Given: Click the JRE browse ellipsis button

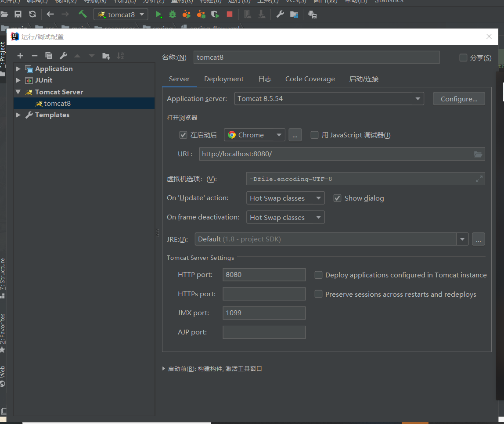Looking at the screenshot, I should click(x=478, y=239).
